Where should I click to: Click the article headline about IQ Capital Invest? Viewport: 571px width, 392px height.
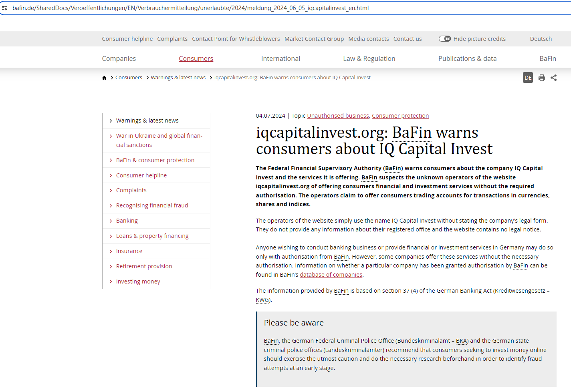pyautogui.click(x=374, y=141)
